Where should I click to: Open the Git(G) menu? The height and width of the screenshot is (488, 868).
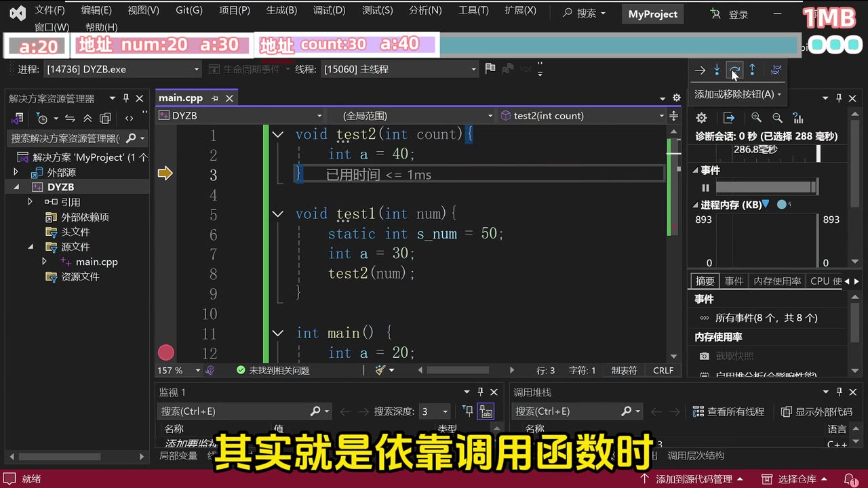click(x=189, y=10)
